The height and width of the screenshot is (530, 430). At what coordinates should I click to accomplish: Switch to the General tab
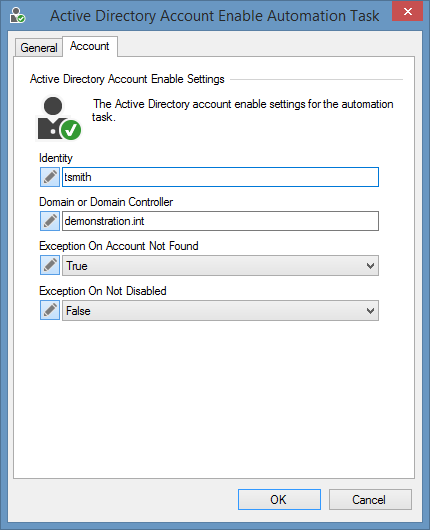pyautogui.click(x=39, y=48)
